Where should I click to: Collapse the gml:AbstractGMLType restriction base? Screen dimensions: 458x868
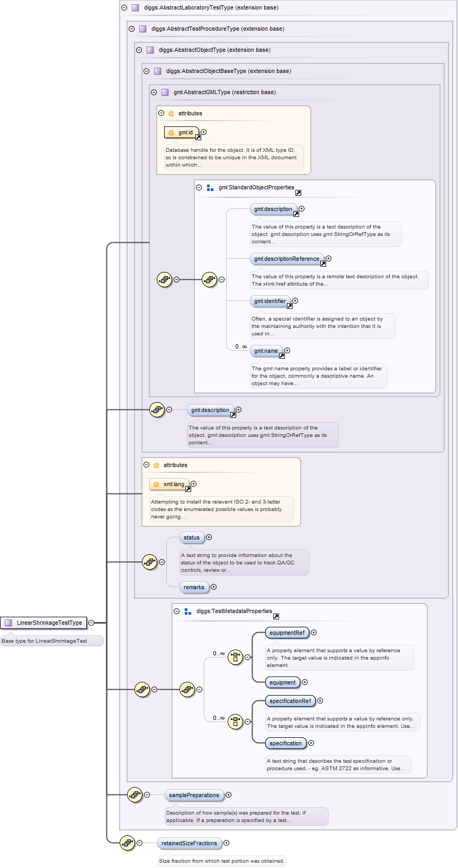(154, 92)
